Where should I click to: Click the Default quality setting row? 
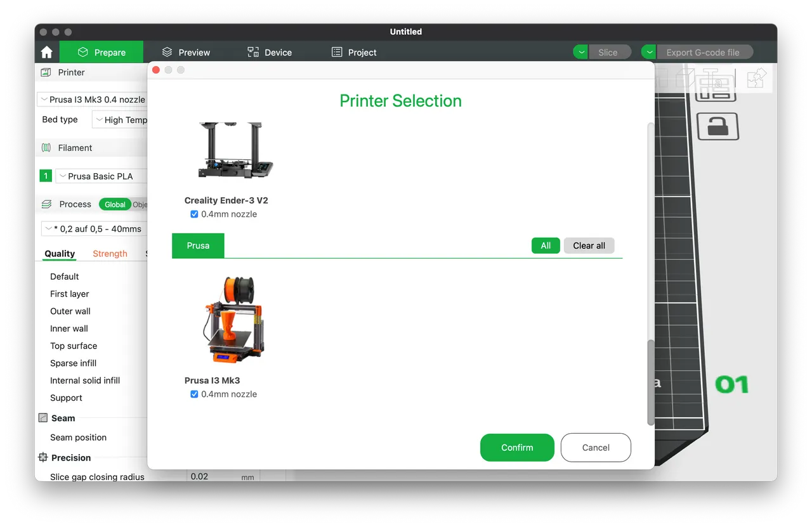[65, 277]
